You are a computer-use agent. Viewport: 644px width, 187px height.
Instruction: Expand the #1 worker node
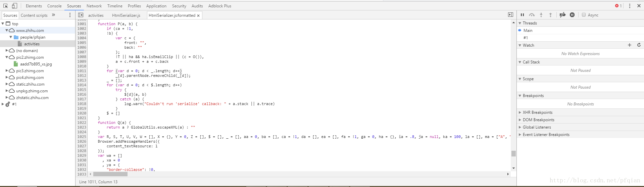click(3, 104)
